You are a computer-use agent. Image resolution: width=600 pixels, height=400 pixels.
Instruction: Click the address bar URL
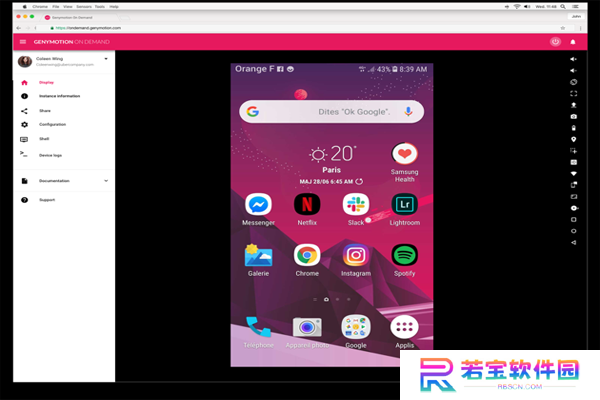[88, 28]
